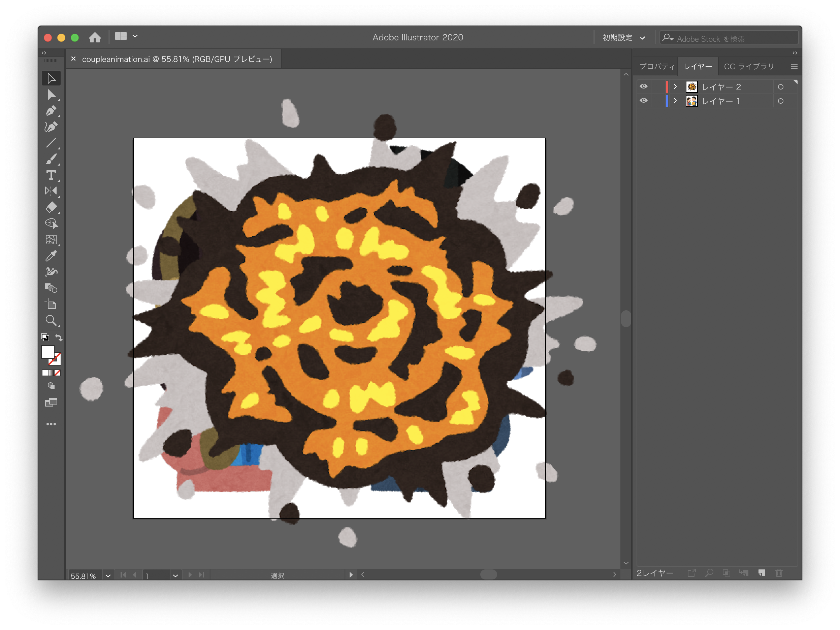Choose the Eraser tool

[x=51, y=207]
